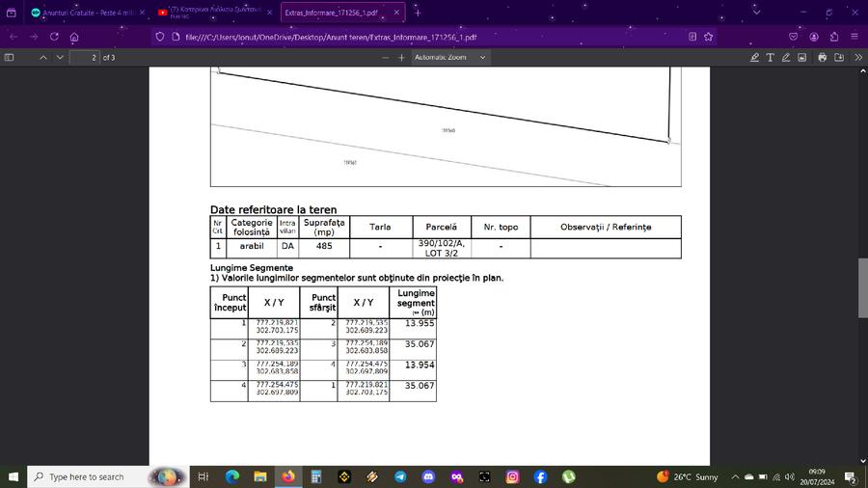Screen dimensions: 868x488
Task: Select the Add Text annotation tool
Action: (770, 57)
